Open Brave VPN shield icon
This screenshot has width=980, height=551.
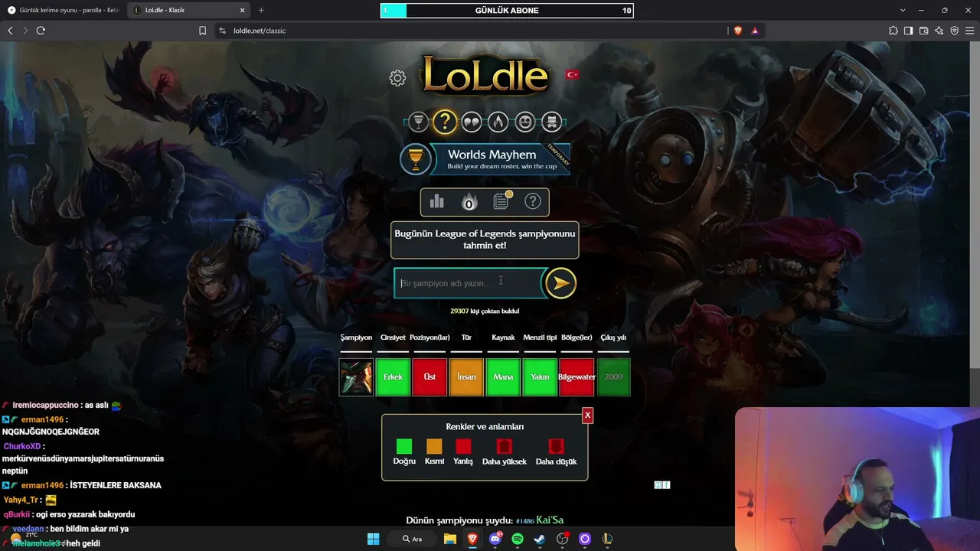click(954, 31)
